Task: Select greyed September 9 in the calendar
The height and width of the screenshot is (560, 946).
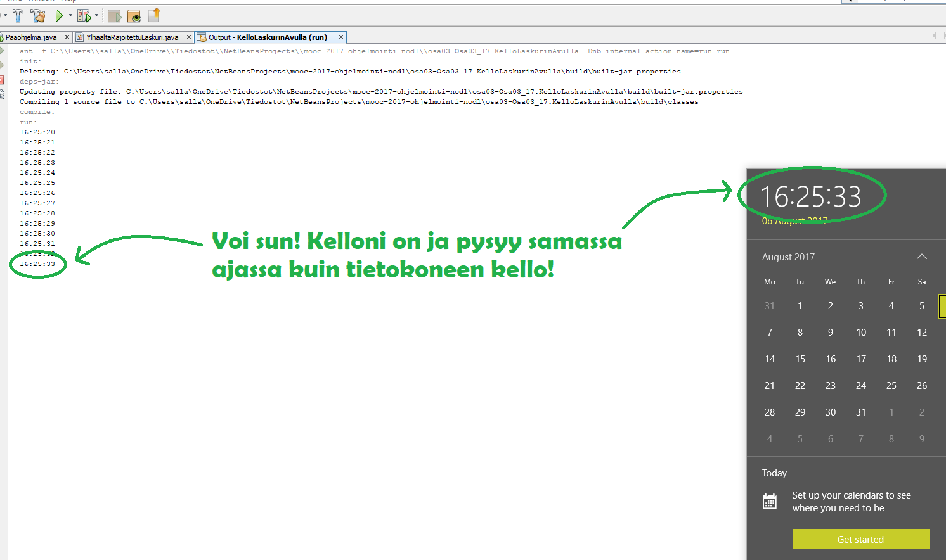Action: point(922,439)
